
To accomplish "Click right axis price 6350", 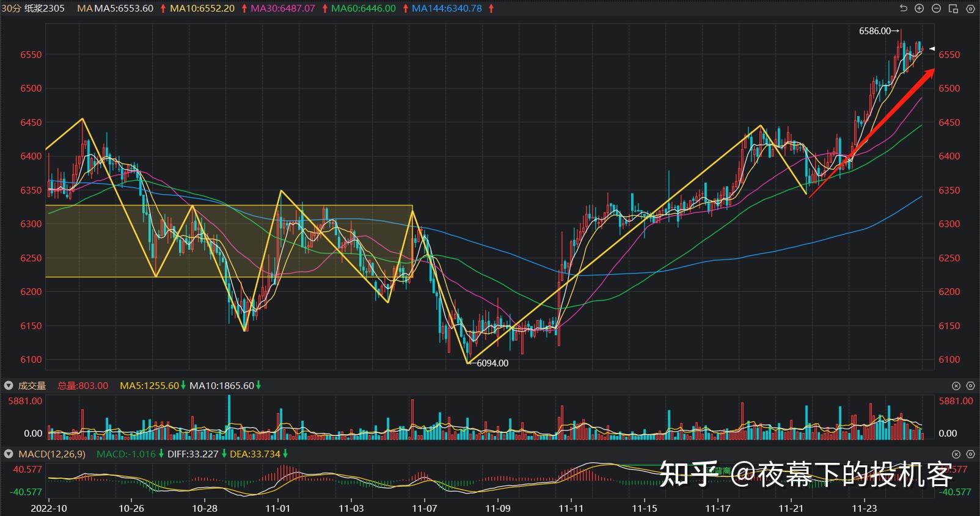I will [x=949, y=190].
